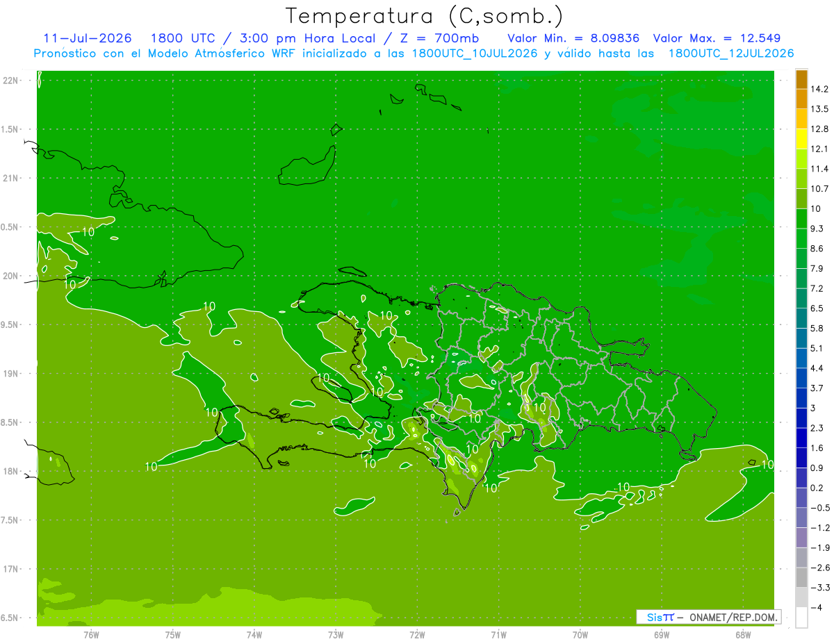Click the white swatch below -4 in legend
Viewport: 834px width, 644px height.
pyautogui.click(x=801, y=617)
